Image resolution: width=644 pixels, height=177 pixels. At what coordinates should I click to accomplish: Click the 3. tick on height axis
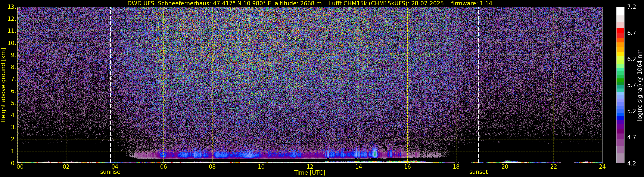point(13,127)
